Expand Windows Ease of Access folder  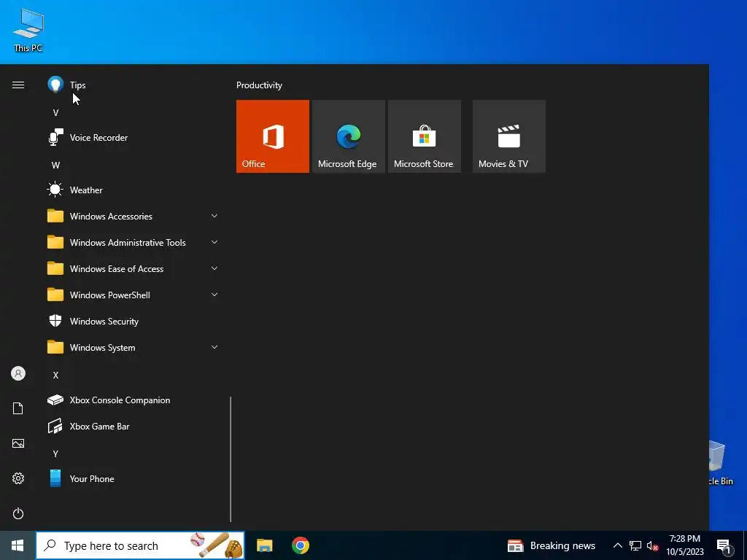(133, 268)
